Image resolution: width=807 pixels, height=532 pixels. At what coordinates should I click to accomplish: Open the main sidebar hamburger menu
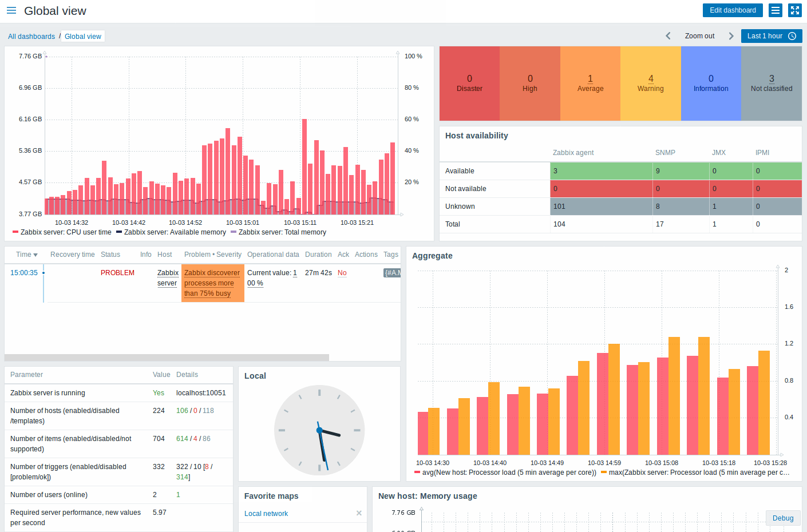pyautogui.click(x=11, y=10)
